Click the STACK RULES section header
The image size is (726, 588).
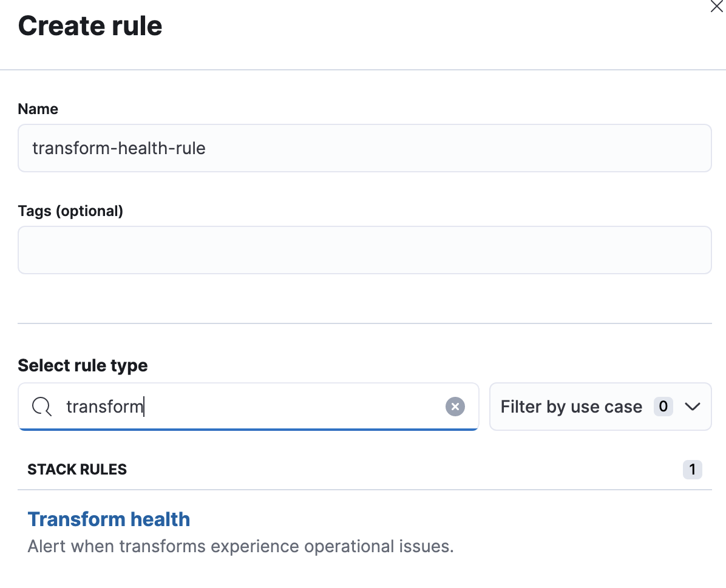(76, 469)
